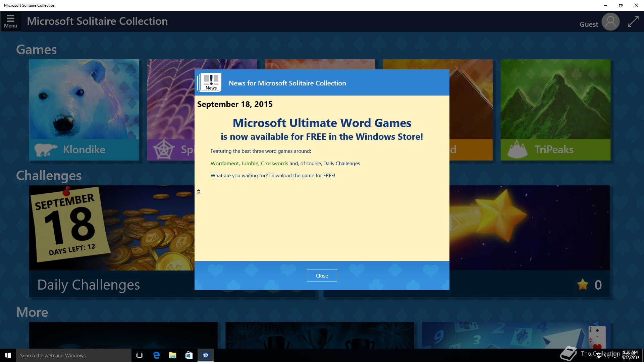
Task: Click the More section heading
Action: click(x=32, y=312)
